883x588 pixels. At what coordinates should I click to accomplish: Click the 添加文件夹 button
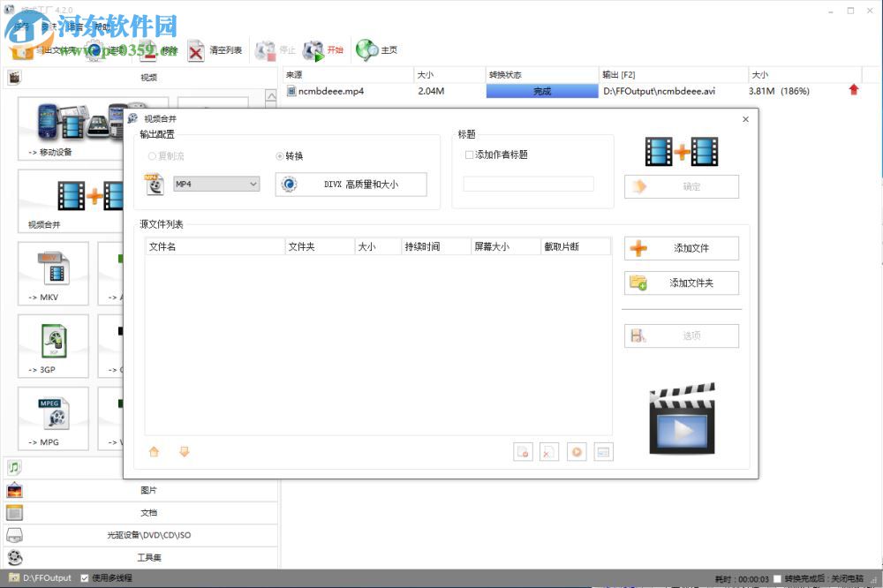click(x=681, y=283)
